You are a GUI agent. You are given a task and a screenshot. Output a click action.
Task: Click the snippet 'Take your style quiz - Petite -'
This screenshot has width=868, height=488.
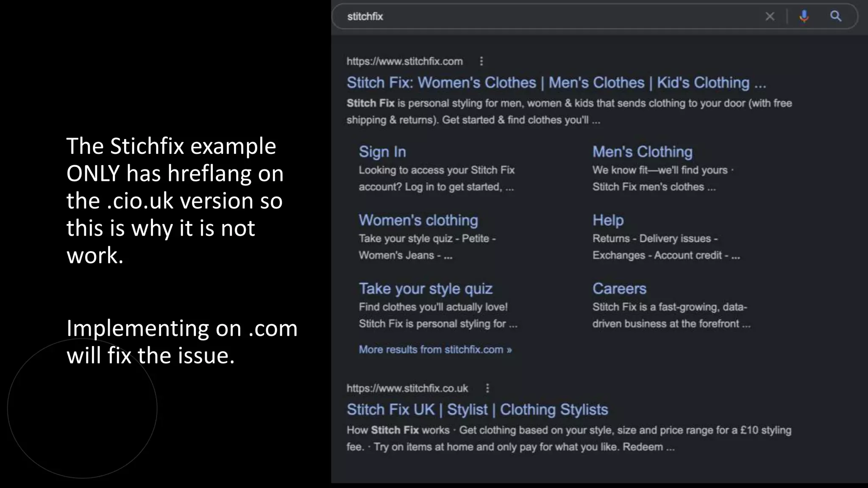[x=427, y=247]
